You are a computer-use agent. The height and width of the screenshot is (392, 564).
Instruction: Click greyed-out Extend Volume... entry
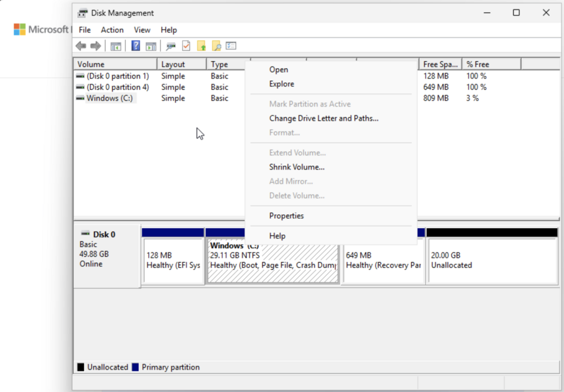[331, 152]
